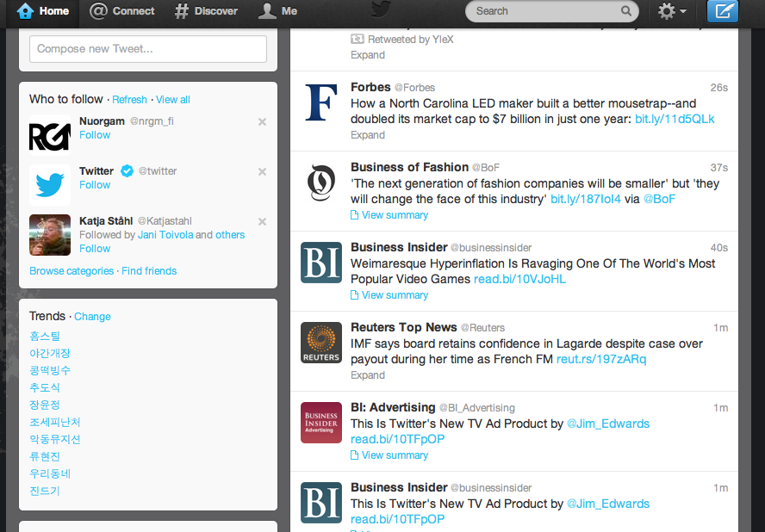Open the Connect tab
Screen dimensions: 765x532
point(122,11)
